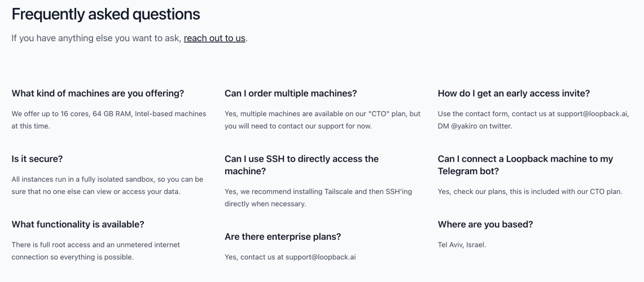The height and width of the screenshot is (282, 644).
Task: Click the 'Can I use SSH to directly access the machine?' heading
Action: pos(301,165)
